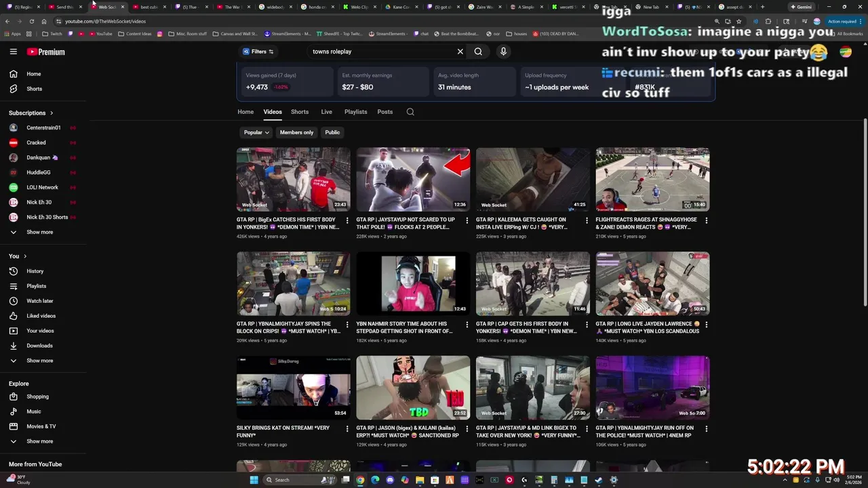Click the address bar with youtube.com URL

380,21
